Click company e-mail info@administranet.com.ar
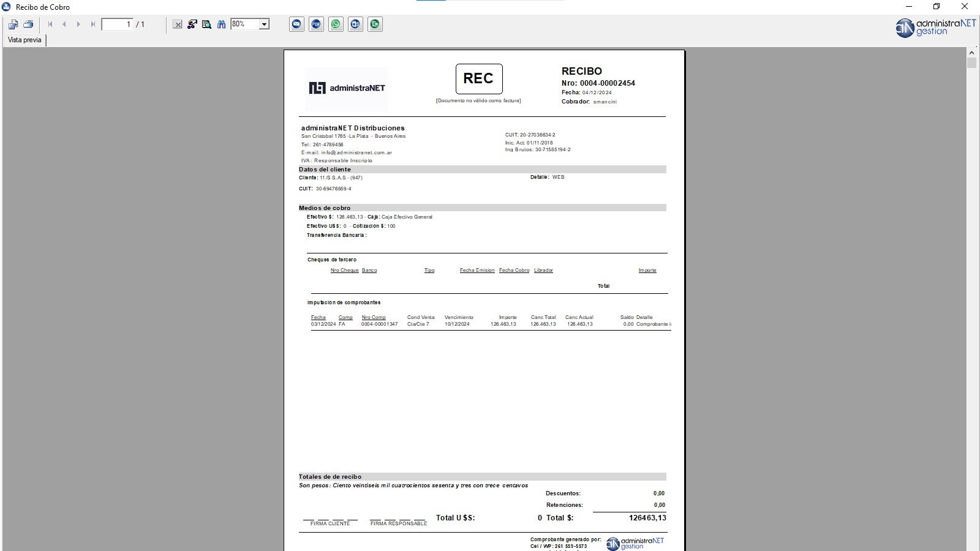 click(356, 153)
